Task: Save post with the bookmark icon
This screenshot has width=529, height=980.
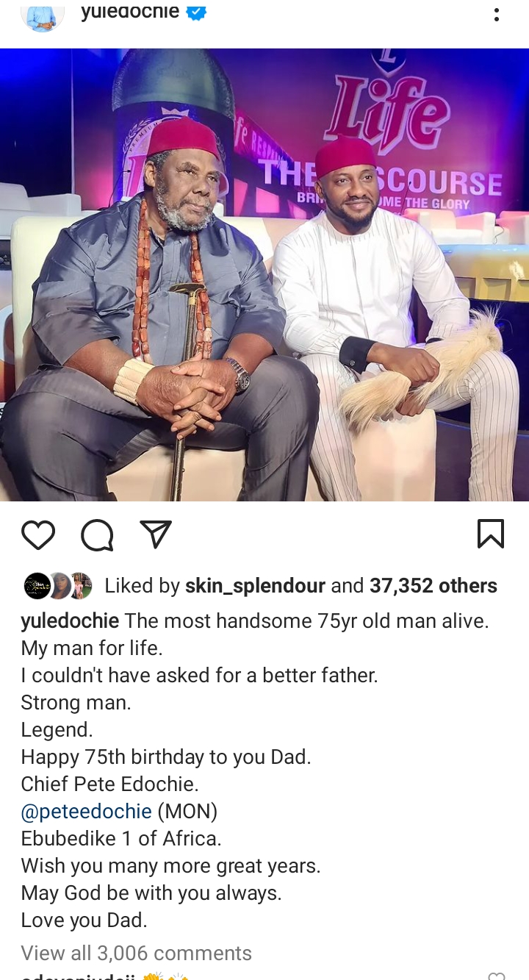Action: [491, 534]
